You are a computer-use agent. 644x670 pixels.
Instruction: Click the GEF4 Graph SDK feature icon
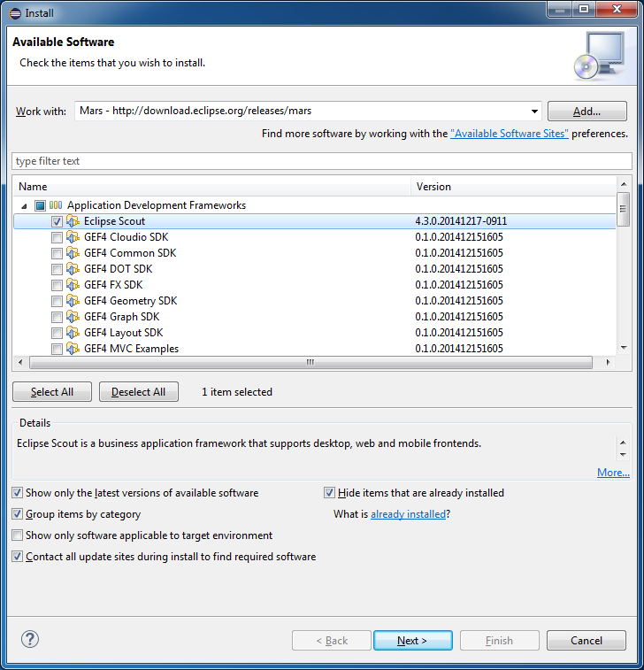pyautogui.click(x=73, y=317)
